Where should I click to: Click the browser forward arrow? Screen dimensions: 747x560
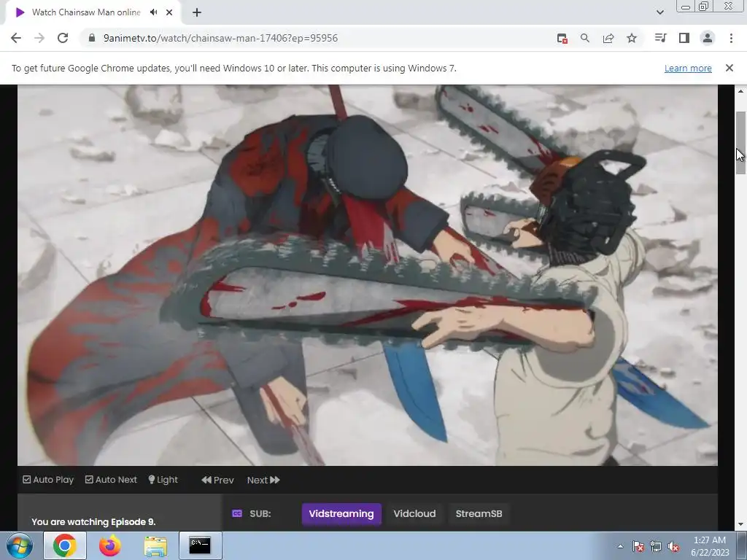(39, 38)
